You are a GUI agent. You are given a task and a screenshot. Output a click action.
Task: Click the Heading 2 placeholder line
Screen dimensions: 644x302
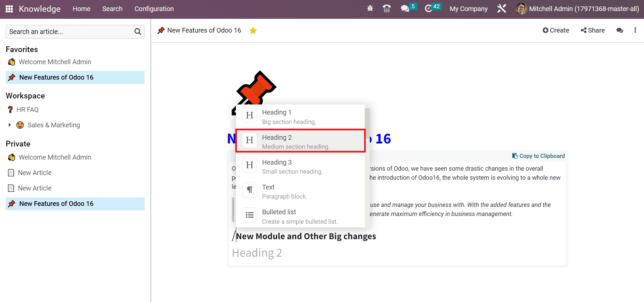[257, 253]
